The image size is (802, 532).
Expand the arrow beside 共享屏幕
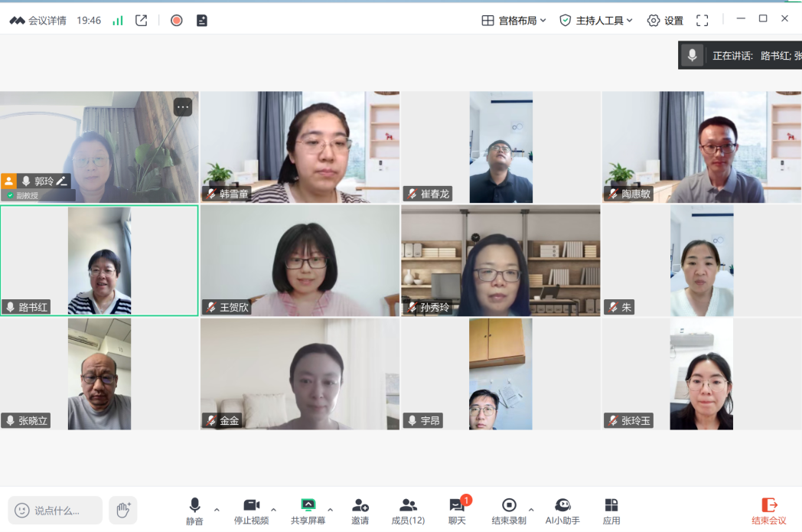click(x=331, y=510)
